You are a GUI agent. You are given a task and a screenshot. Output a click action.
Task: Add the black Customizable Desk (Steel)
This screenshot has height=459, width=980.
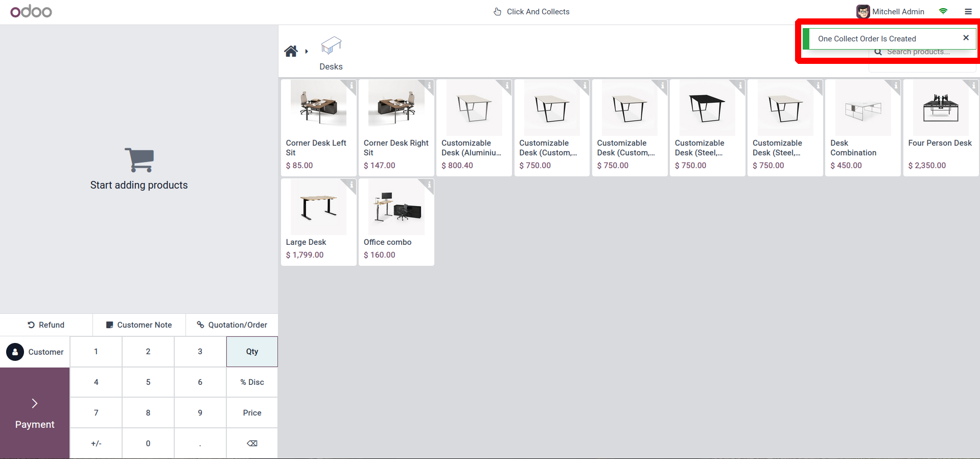[708, 128]
